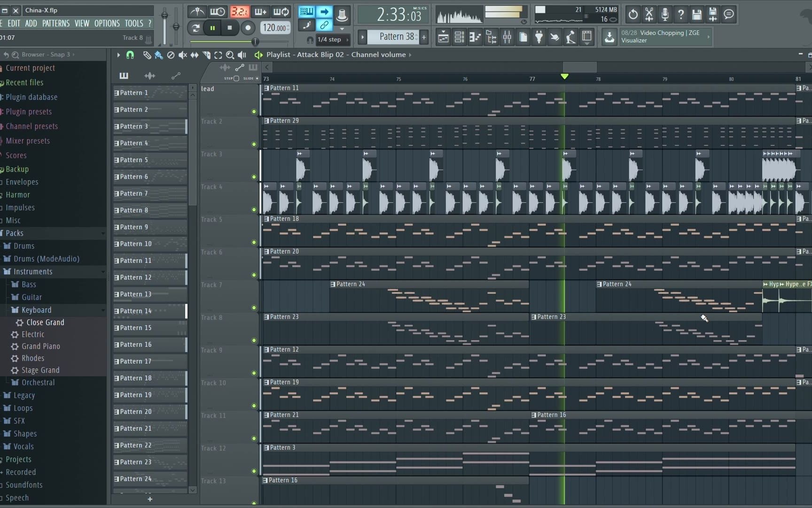
Task: Toggle the blend recording overdub button
Action: (260, 12)
